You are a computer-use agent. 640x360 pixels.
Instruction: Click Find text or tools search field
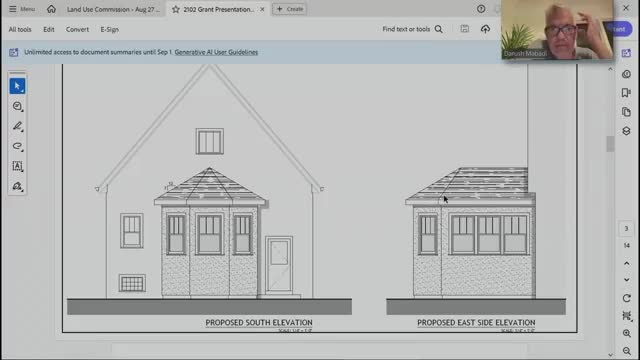click(x=406, y=29)
